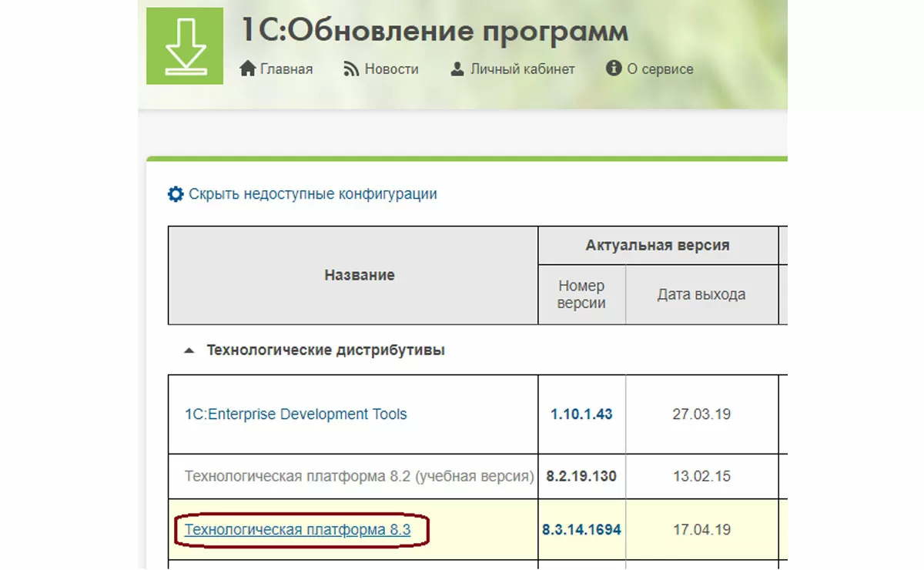Click the Дата выхода column header

tap(701, 294)
